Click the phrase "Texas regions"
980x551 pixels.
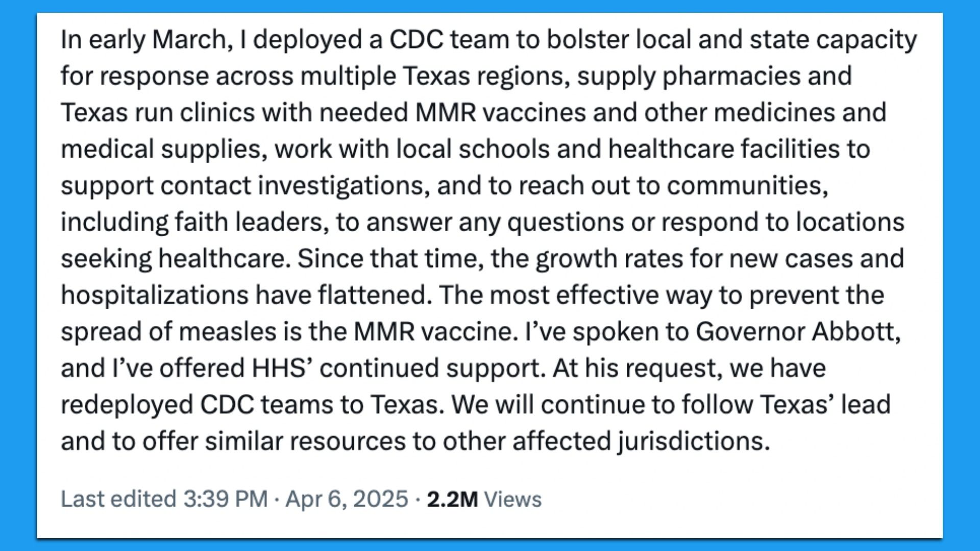click(x=485, y=76)
